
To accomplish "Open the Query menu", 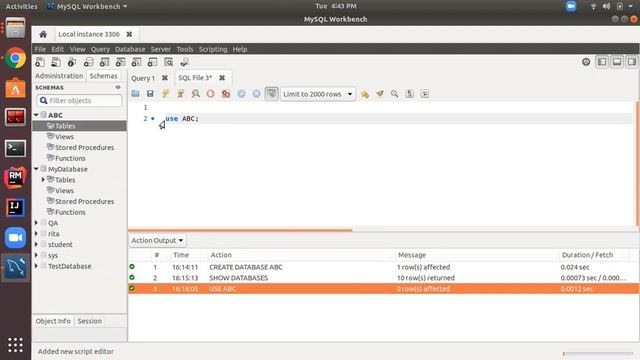I will (x=100, y=49).
